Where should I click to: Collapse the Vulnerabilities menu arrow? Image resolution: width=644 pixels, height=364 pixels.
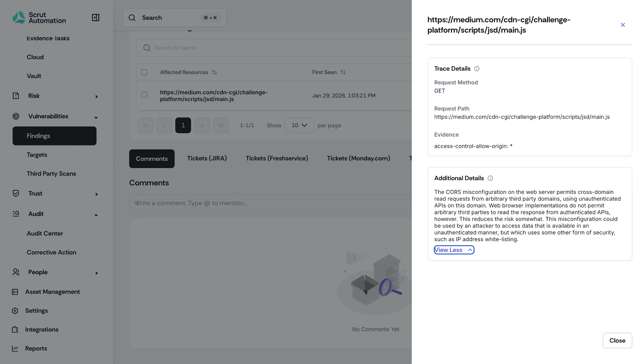[96, 117]
